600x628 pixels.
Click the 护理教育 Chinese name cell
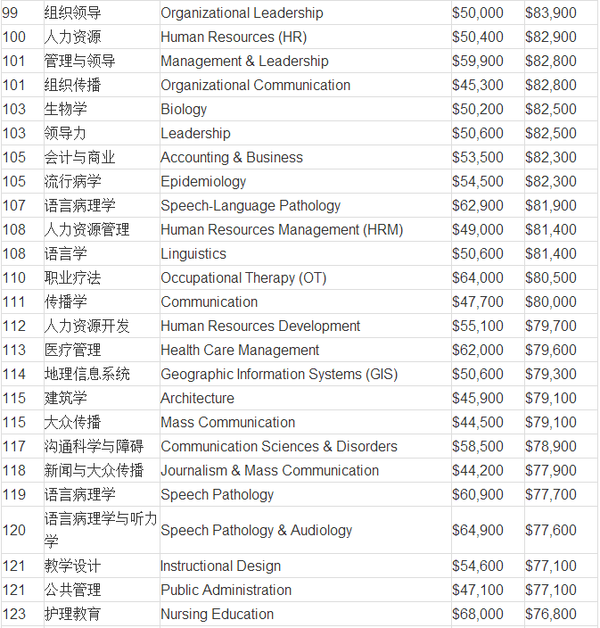point(72,614)
